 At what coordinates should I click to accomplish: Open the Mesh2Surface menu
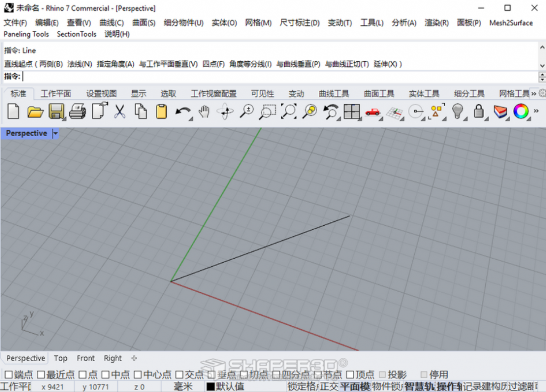[x=511, y=22]
